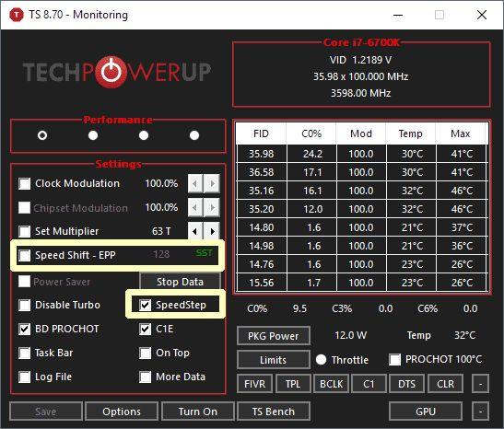Turn on the Log File checkbox
504x429 pixels.
pos(25,377)
